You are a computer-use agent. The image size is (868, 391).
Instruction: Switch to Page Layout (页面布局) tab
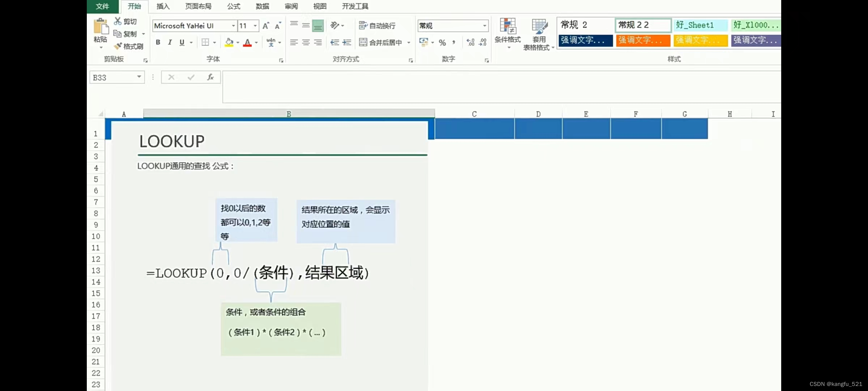coord(198,6)
